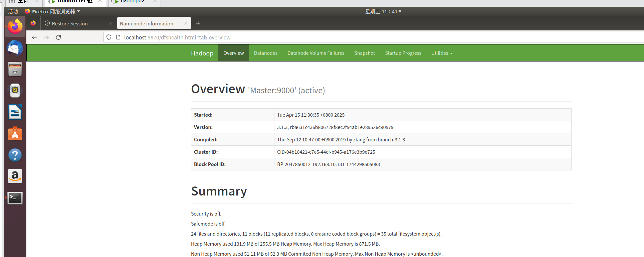This screenshot has width=644, height=257.
Task: Switch to the Restore Session tab
Action: pos(78,23)
